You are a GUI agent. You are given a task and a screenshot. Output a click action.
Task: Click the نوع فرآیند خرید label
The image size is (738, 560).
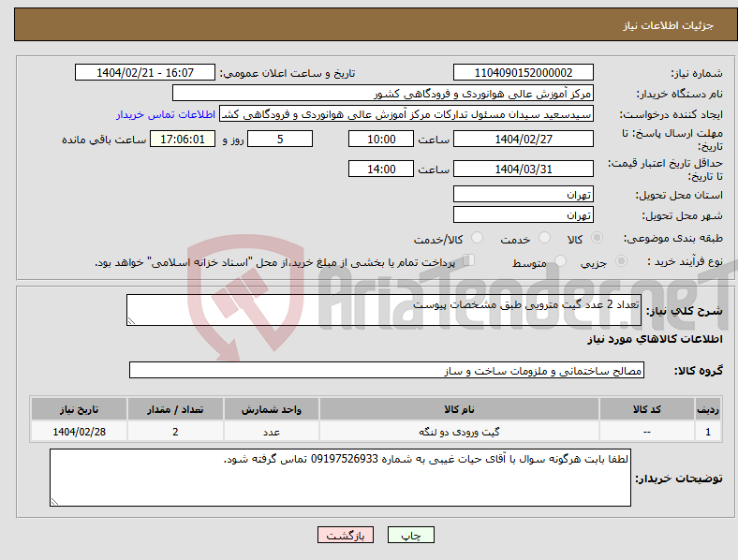tap(685, 261)
